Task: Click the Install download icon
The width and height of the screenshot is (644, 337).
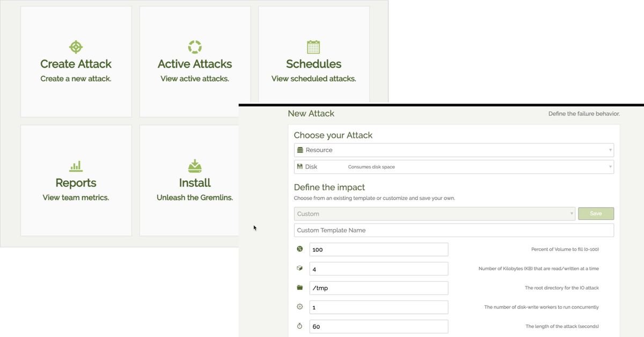Action: (195, 166)
